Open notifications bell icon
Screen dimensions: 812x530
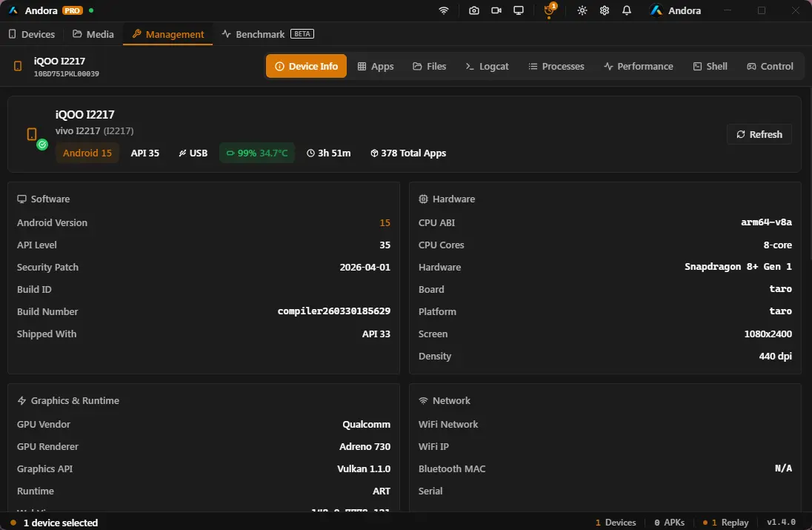click(x=627, y=10)
